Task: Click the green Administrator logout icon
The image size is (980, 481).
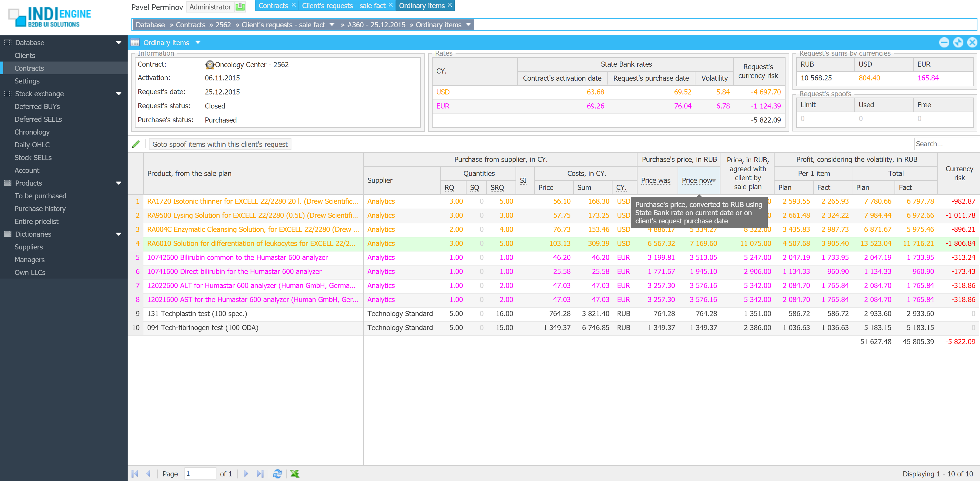Action: click(240, 7)
